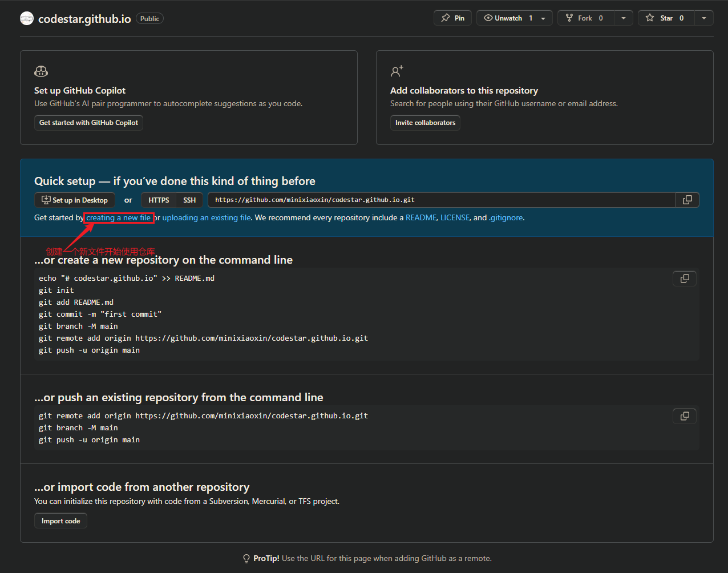This screenshot has width=728, height=573.
Task: Click the Copilot icon in setup card
Action: point(41,71)
